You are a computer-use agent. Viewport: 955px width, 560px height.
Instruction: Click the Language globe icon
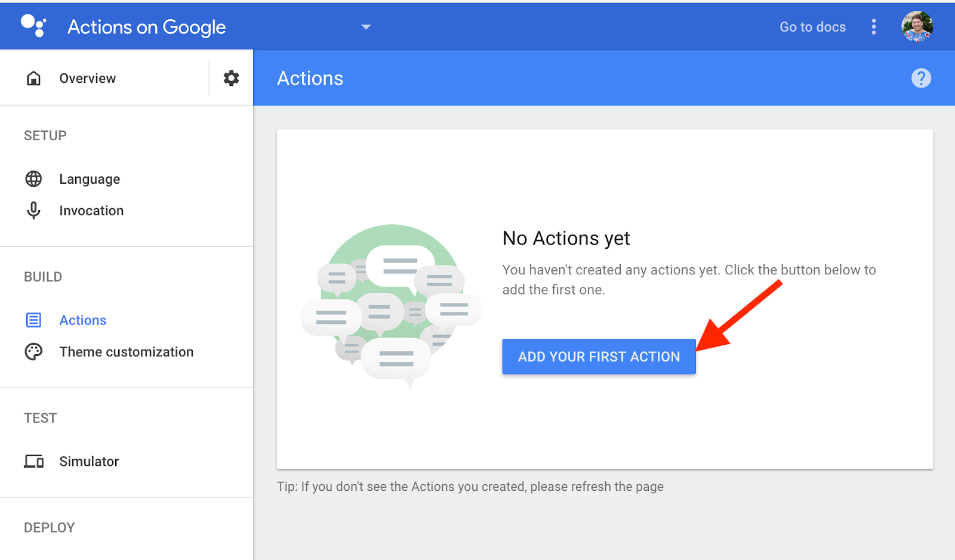click(33, 179)
